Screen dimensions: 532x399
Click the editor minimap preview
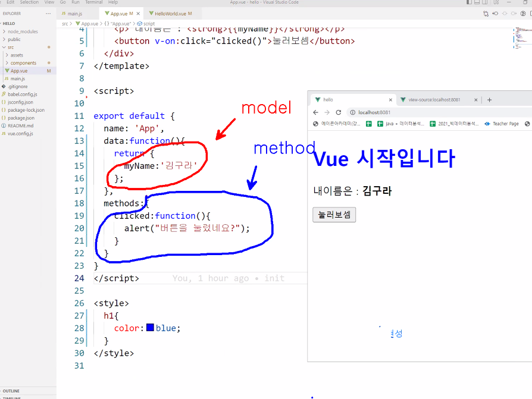pos(522,38)
